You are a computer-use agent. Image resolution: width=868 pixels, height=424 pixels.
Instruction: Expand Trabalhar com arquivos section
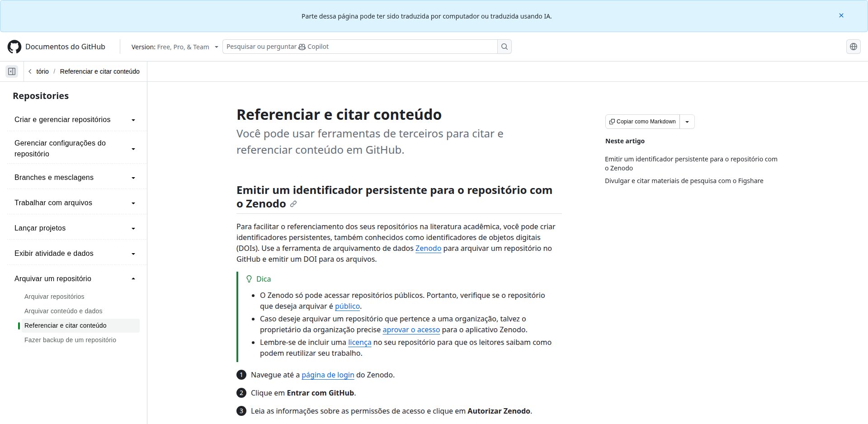pos(75,203)
